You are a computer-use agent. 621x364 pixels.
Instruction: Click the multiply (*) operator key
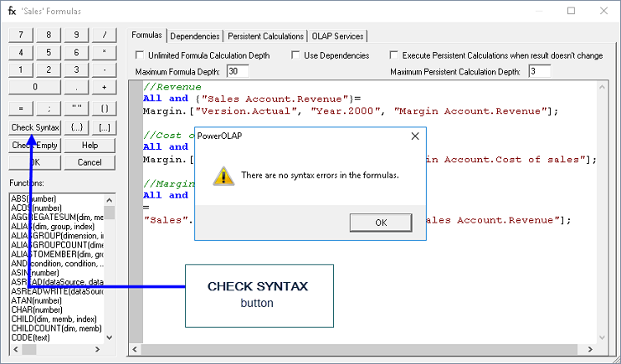point(104,52)
